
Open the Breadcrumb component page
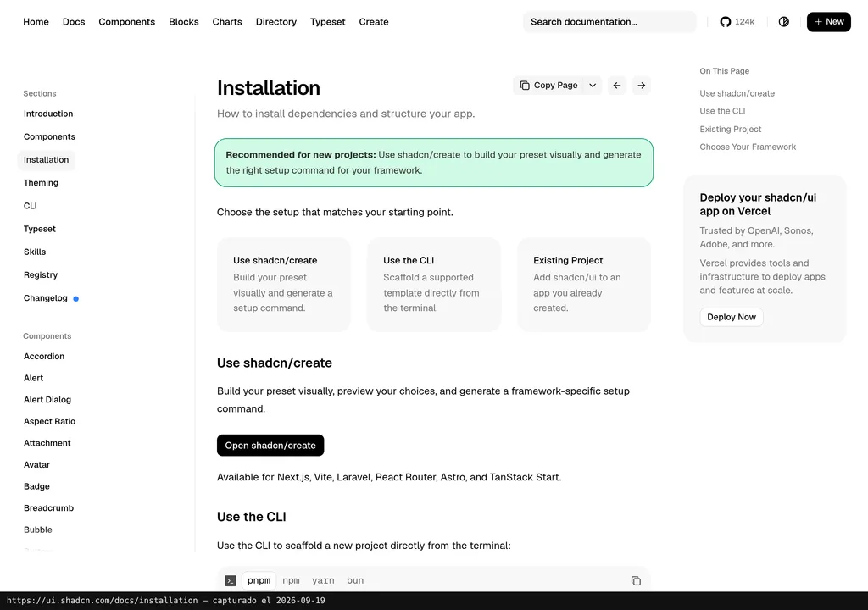[x=48, y=508]
